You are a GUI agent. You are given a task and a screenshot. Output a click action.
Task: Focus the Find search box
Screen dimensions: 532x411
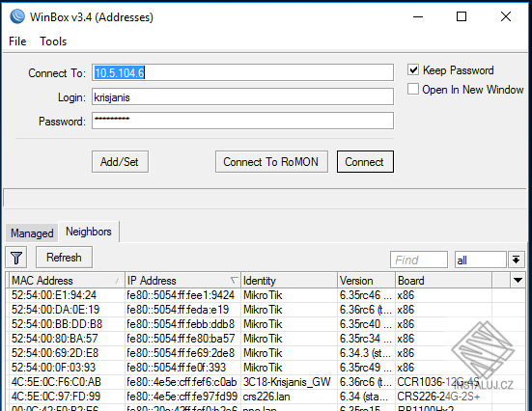[x=419, y=260]
